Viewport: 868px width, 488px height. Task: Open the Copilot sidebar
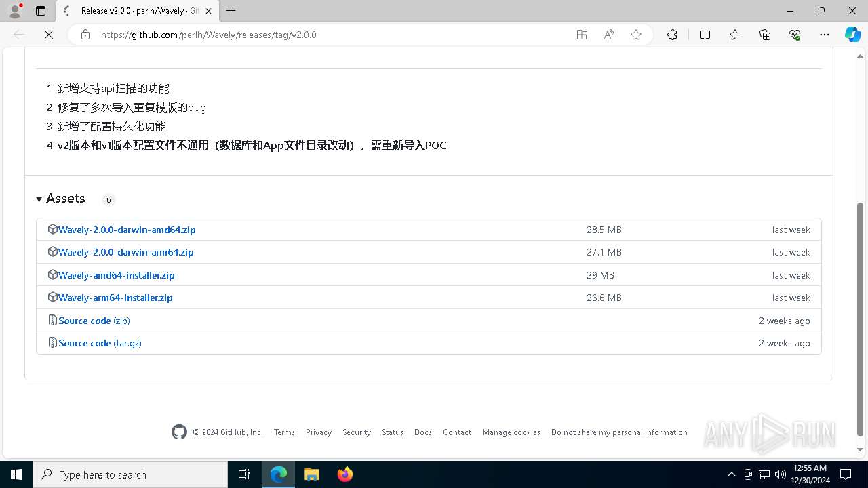[x=852, y=35]
